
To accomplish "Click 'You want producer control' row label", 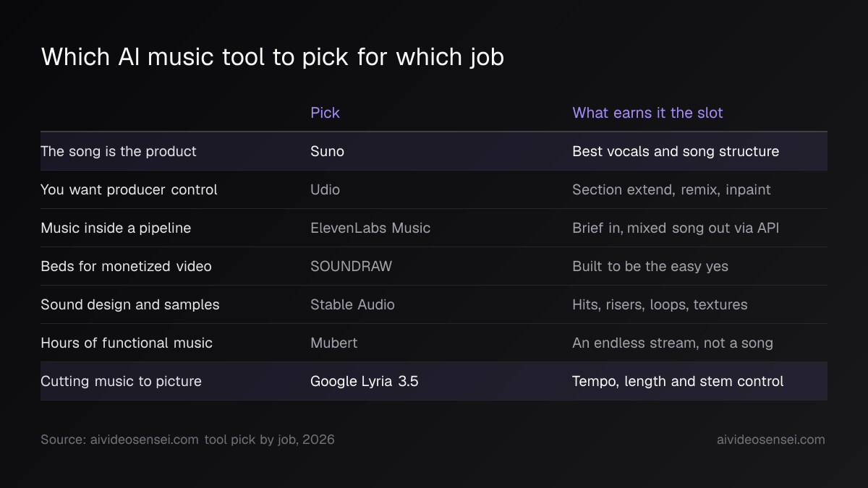I will pos(129,189).
